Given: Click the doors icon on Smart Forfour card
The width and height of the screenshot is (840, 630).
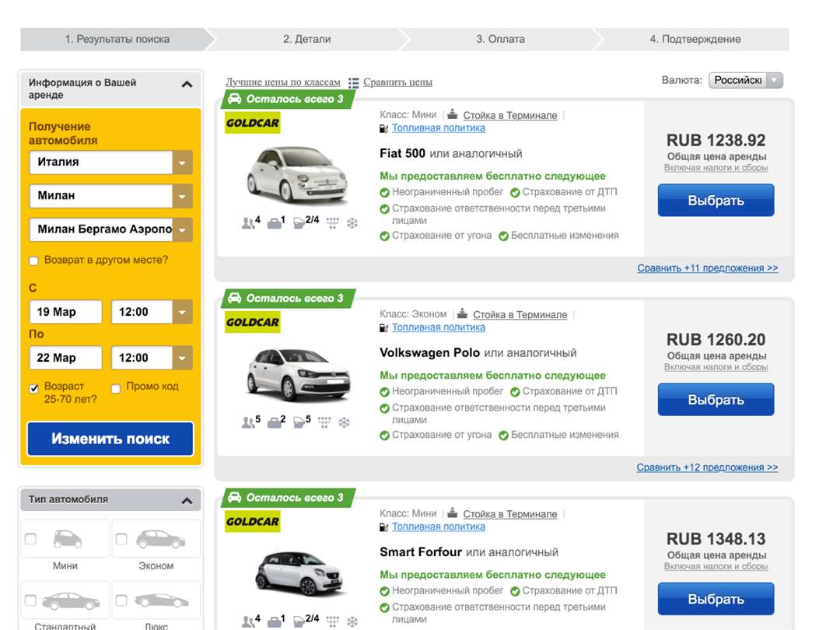Looking at the screenshot, I should tap(299, 621).
